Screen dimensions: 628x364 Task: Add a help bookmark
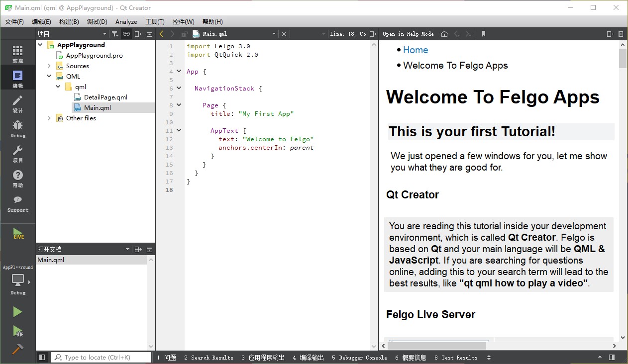pyautogui.click(x=483, y=34)
